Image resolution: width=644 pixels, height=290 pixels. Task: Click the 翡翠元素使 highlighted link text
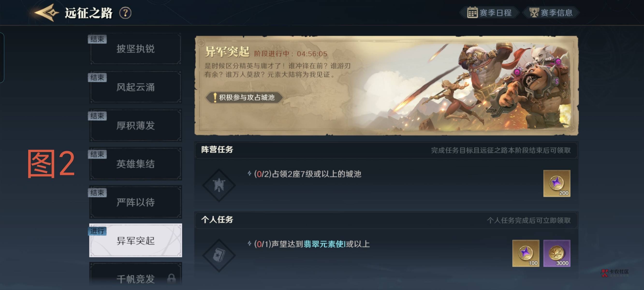click(x=324, y=244)
